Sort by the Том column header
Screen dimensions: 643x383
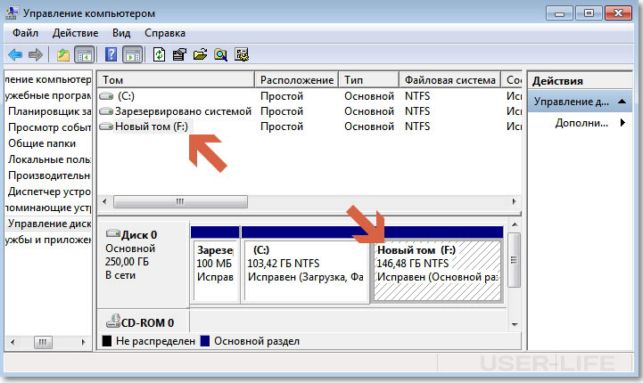pos(176,80)
